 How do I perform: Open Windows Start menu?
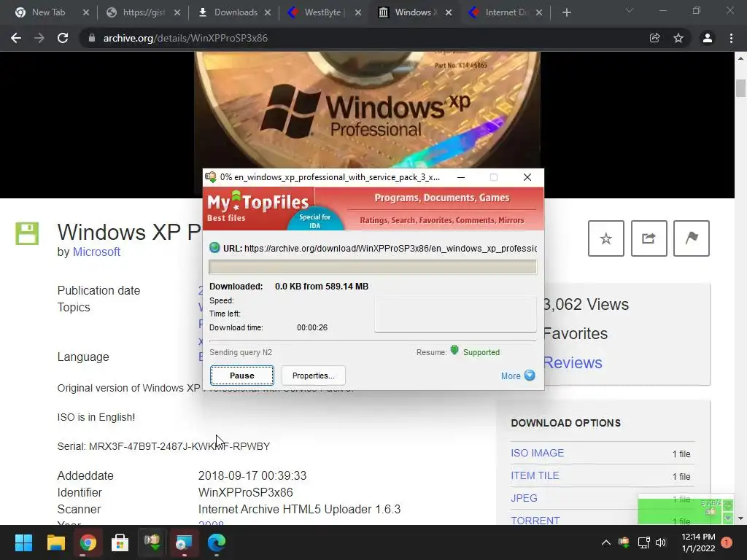[x=23, y=542]
